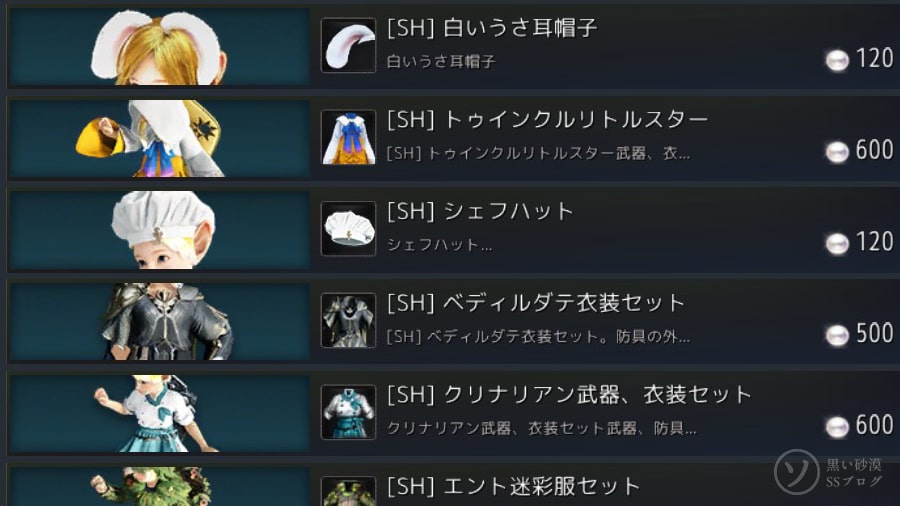Click the クリナリアン teal outfit icon

pyautogui.click(x=348, y=412)
